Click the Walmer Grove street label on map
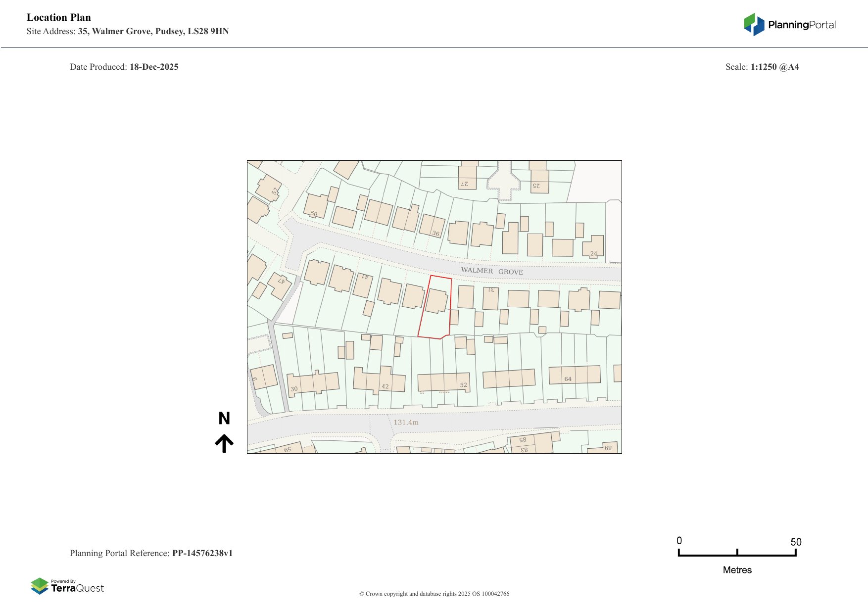Image resolution: width=868 pixels, height=614 pixels. (491, 271)
